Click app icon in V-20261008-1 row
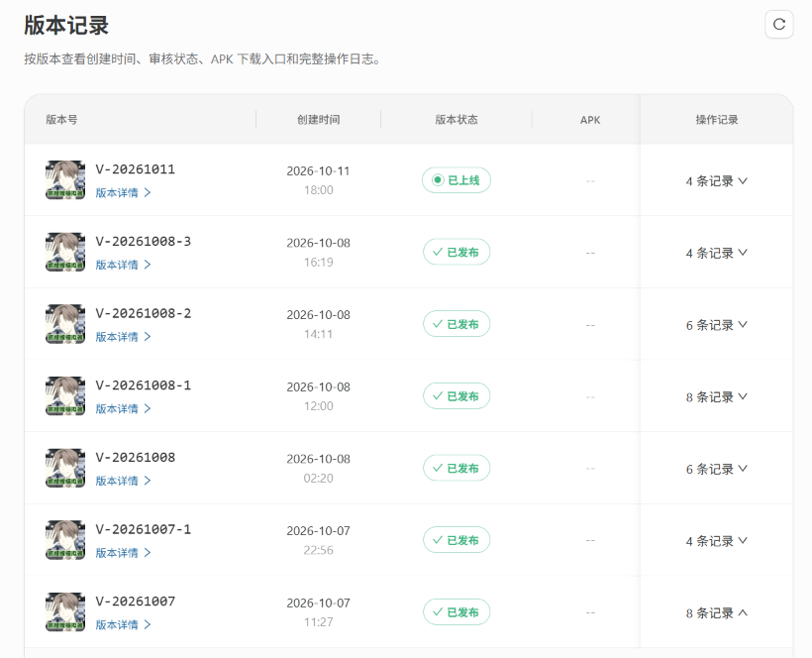The height and width of the screenshot is (658, 812). click(65, 395)
